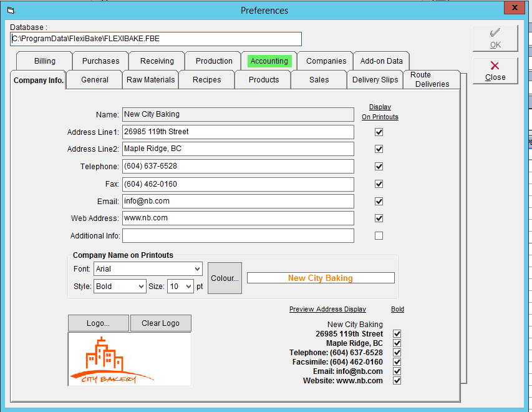Switch to the Products tab
Viewport: 532px width, 412px height.
[x=264, y=80]
